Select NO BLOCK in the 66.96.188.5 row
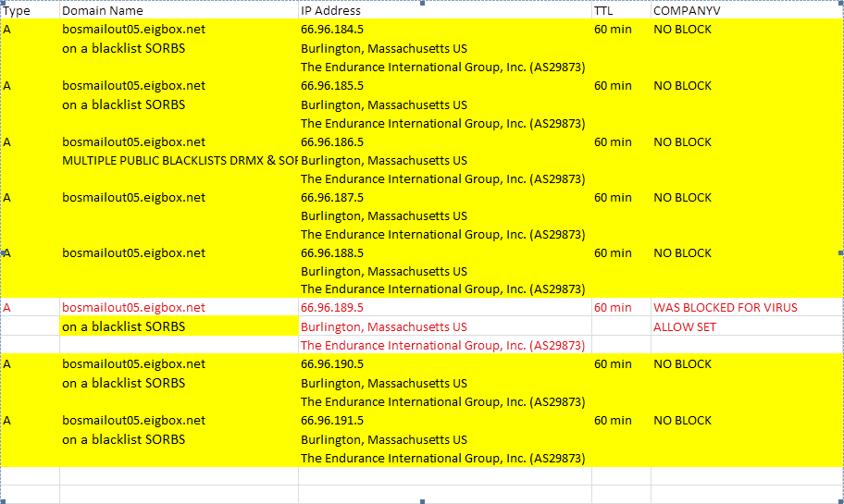This screenshot has width=844, height=504. click(747, 252)
